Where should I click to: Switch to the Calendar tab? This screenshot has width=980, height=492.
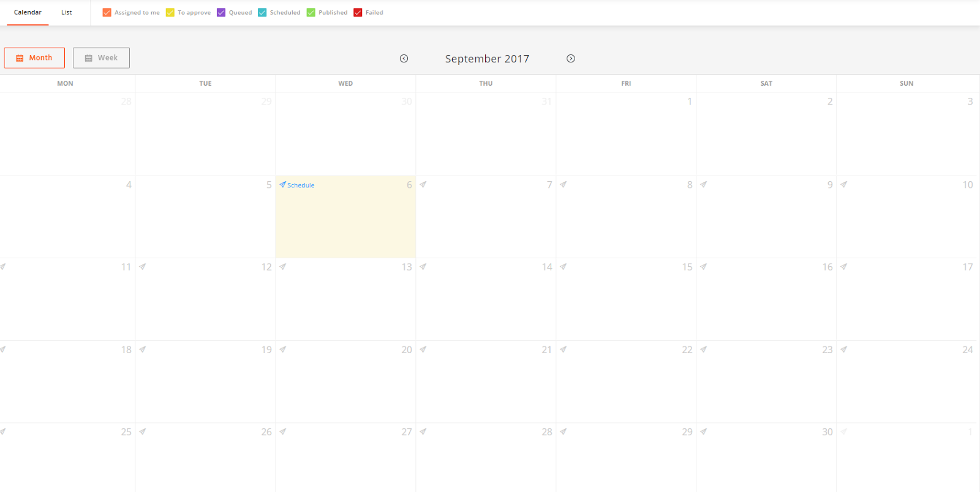click(28, 12)
